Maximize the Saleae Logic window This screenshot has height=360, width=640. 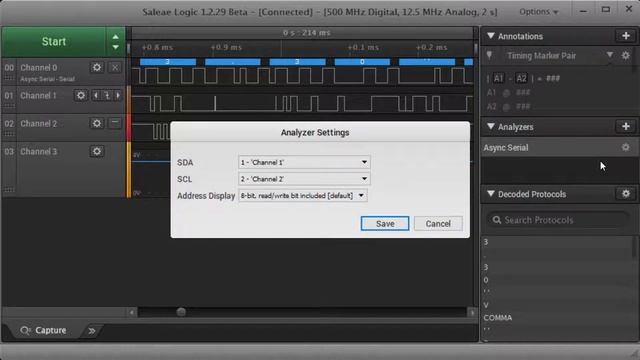pyautogui.click(x=606, y=9)
